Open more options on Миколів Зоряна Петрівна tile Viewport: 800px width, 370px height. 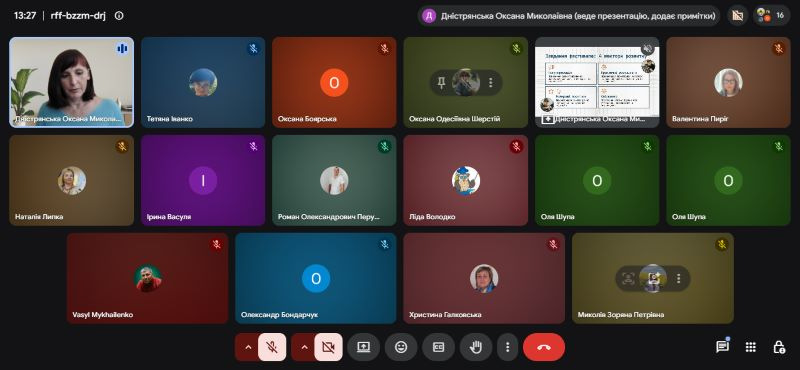coord(679,278)
